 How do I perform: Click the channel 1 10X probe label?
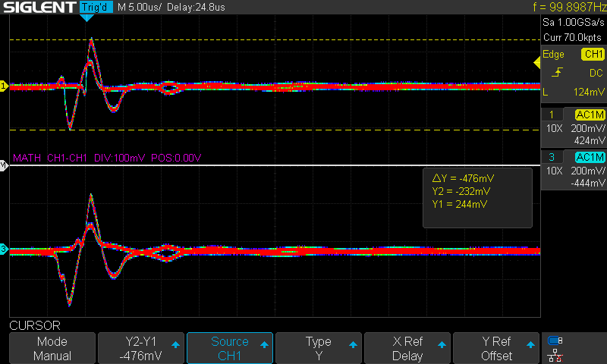pyautogui.click(x=554, y=128)
